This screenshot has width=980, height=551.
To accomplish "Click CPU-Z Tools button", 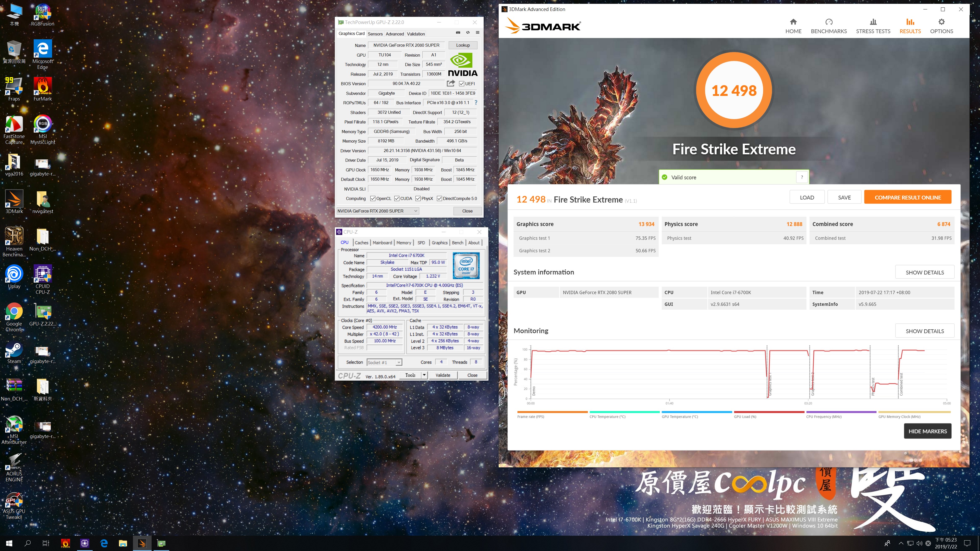I will pyautogui.click(x=410, y=375).
